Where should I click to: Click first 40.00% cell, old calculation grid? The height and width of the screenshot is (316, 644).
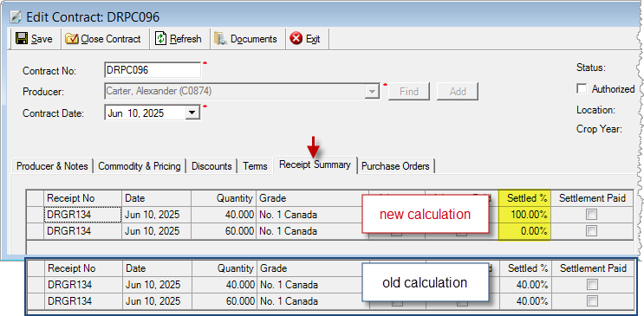[x=525, y=285]
